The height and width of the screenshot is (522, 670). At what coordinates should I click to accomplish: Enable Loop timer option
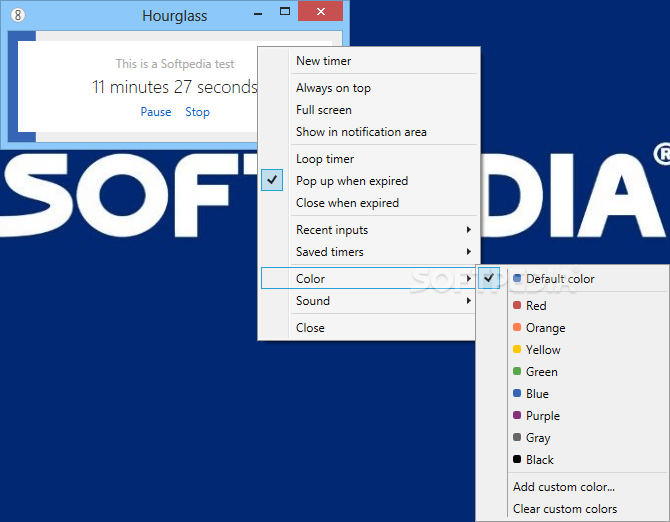coord(369,159)
